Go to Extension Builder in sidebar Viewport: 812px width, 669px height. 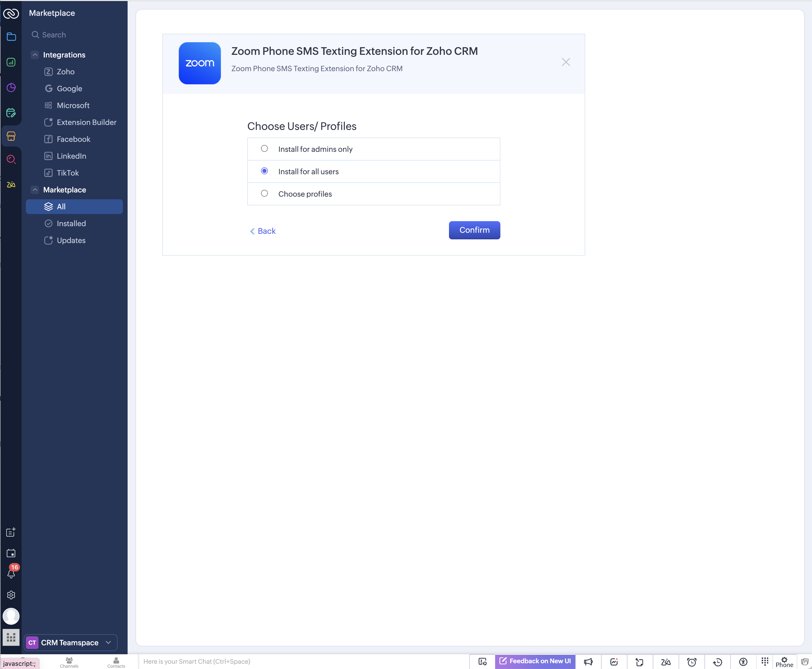[x=86, y=122]
